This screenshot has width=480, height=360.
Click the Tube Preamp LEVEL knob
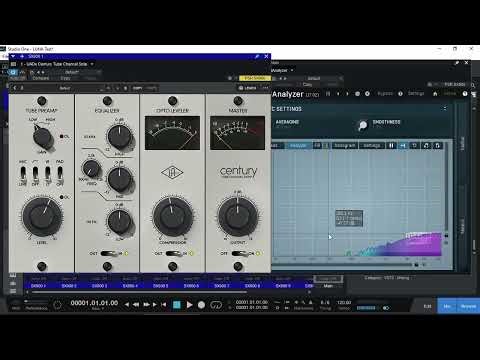(42, 217)
